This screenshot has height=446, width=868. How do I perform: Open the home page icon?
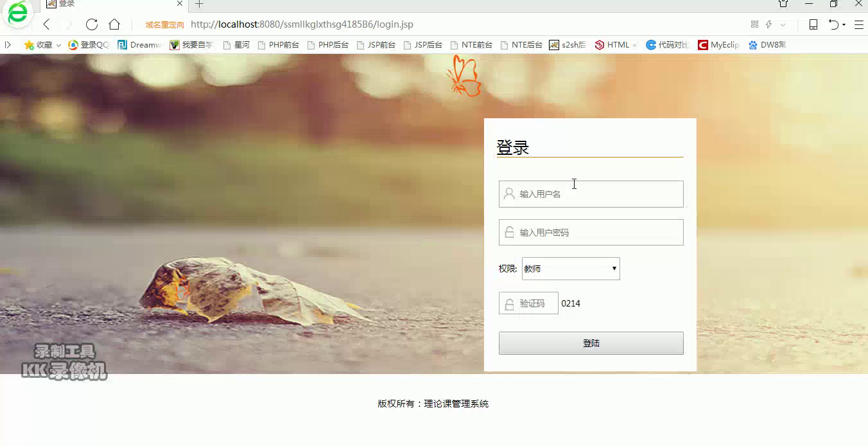tap(114, 24)
